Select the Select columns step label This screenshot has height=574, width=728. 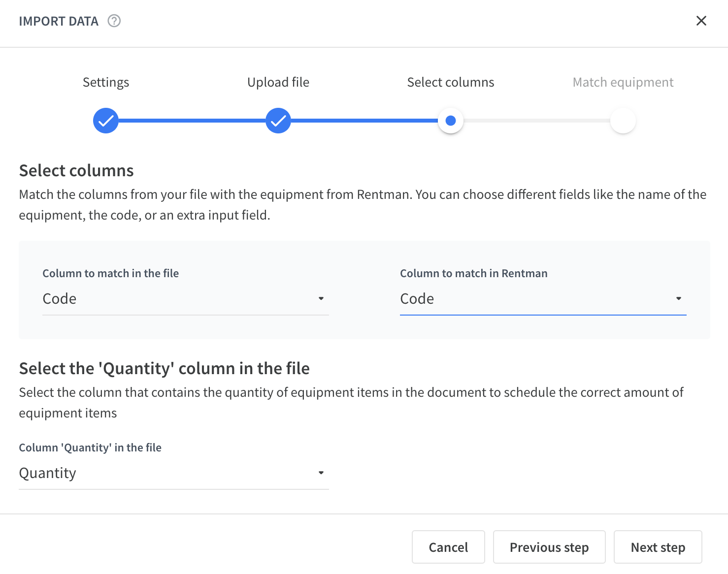click(451, 82)
